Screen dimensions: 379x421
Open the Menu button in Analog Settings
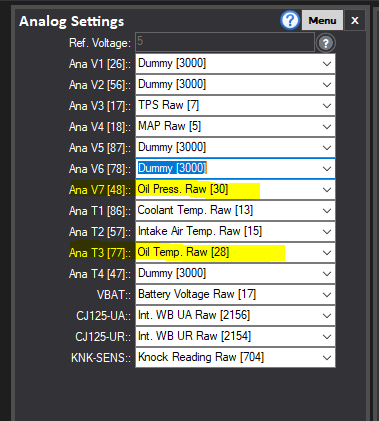click(322, 20)
